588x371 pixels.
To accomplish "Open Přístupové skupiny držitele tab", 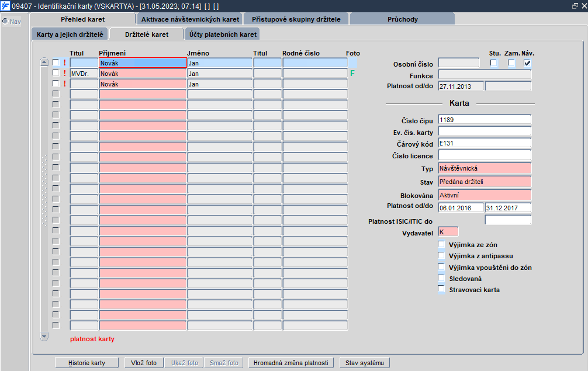I will coord(296,19).
